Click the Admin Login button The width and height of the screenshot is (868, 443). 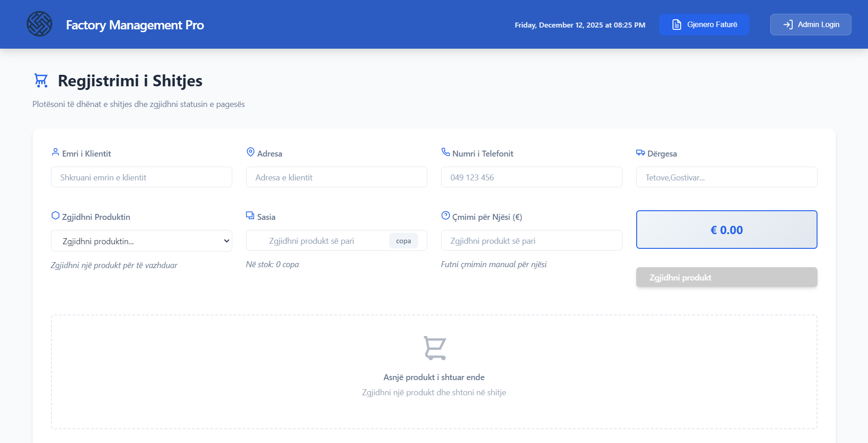click(x=811, y=24)
